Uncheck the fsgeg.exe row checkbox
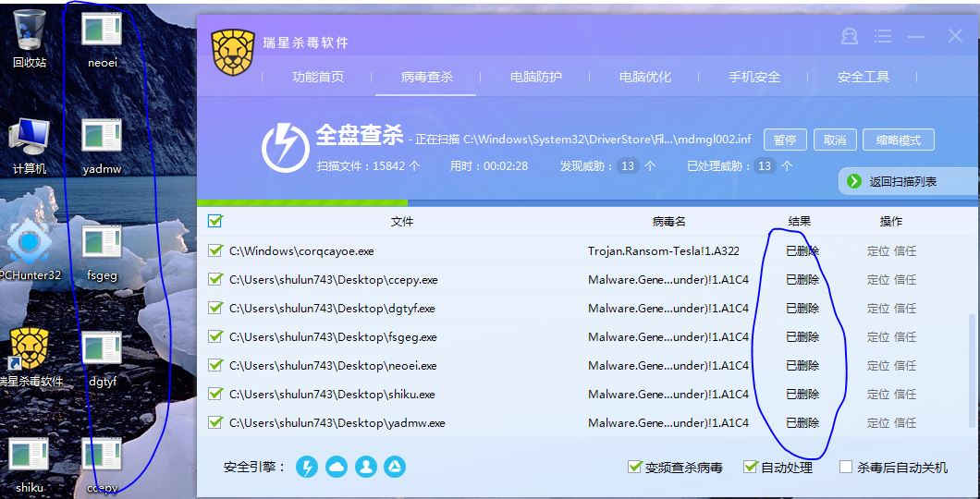The height and width of the screenshot is (499, 980). (215, 336)
